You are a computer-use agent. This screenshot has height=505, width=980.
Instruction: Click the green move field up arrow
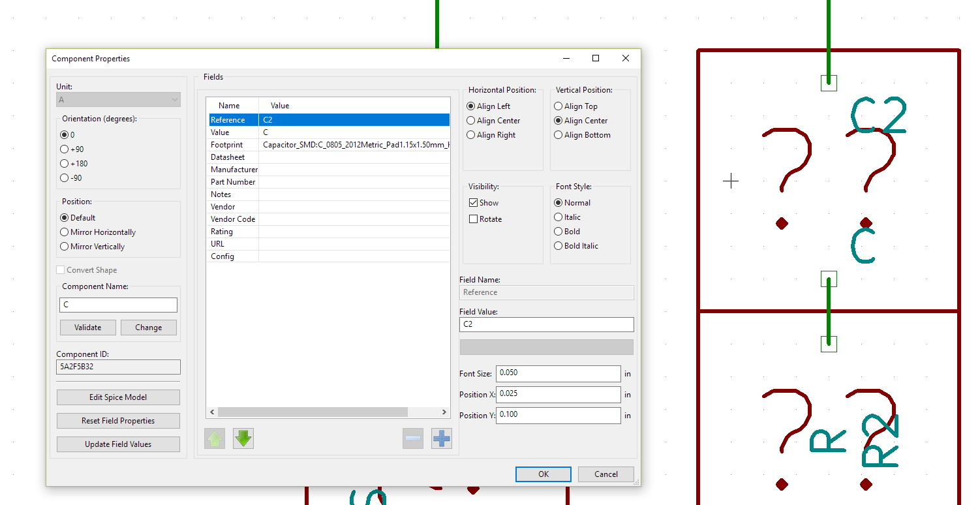coord(215,438)
